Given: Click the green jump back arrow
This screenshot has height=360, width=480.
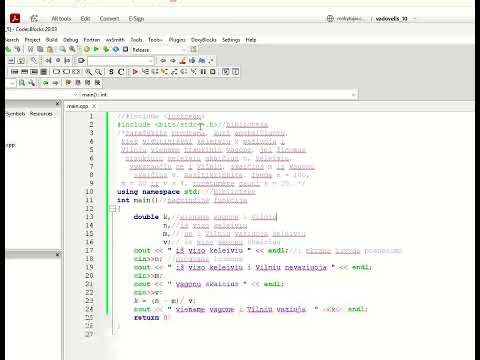Looking at the screenshot, I should point(46,82).
